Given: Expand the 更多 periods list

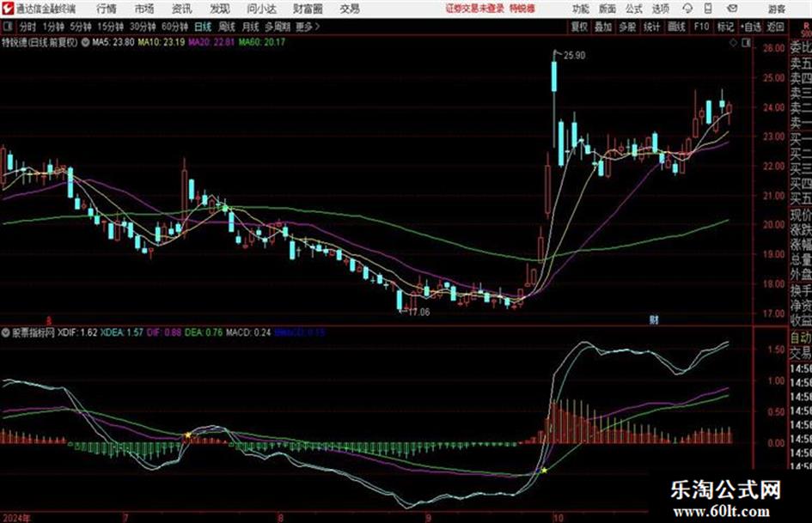Looking at the screenshot, I should [x=308, y=27].
